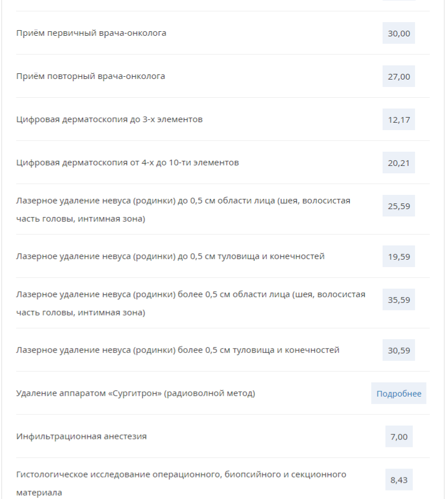Click the 30,00 price for первичный врача-онколога
This screenshot has height=499, width=448.
pos(399,33)
